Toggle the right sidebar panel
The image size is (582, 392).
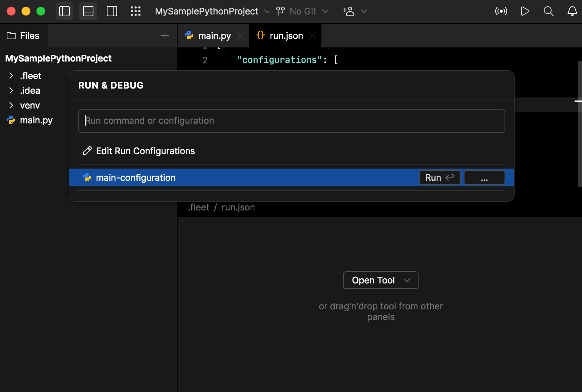pyautogui.click(x=112, y=11)
